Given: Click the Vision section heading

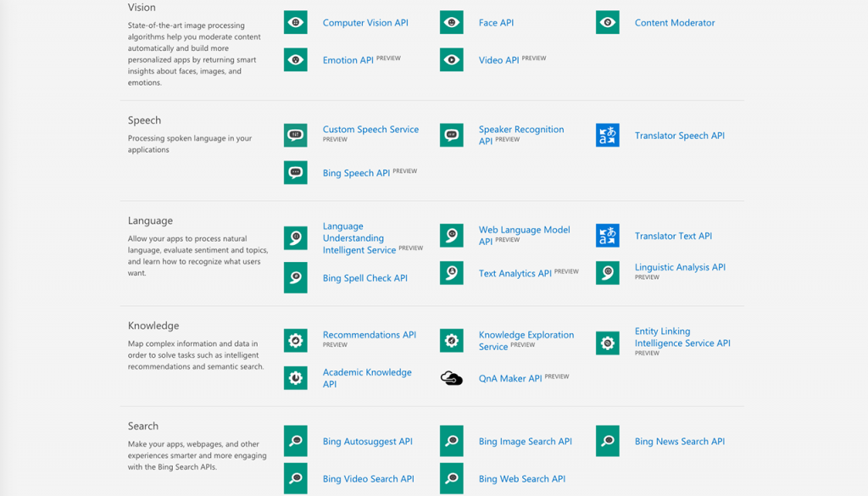Looking at the screenshot, I should point(142,7).
